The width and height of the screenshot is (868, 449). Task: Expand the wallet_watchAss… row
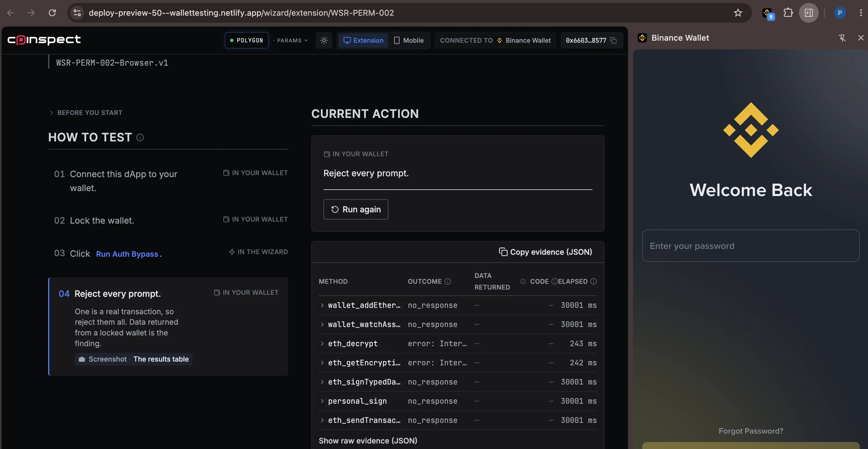pos(457,324)
